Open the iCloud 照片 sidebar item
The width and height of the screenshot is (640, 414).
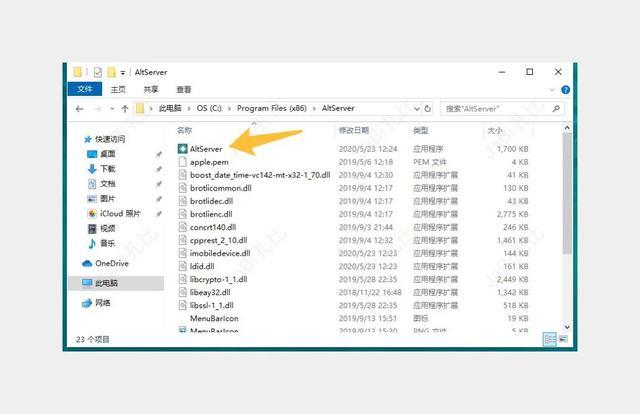[114, 214]
